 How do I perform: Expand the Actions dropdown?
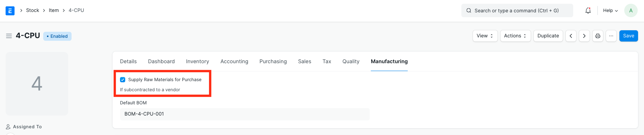[x=515, y=36]
